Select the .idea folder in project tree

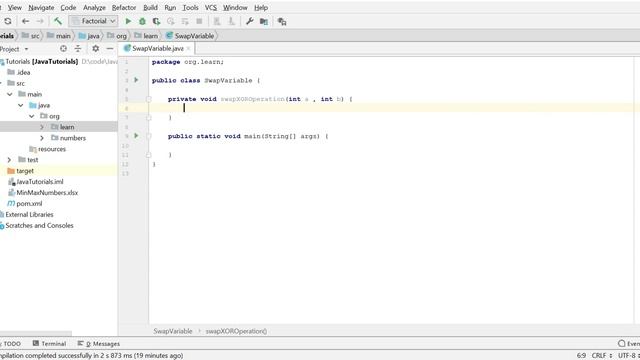(19, 72)
